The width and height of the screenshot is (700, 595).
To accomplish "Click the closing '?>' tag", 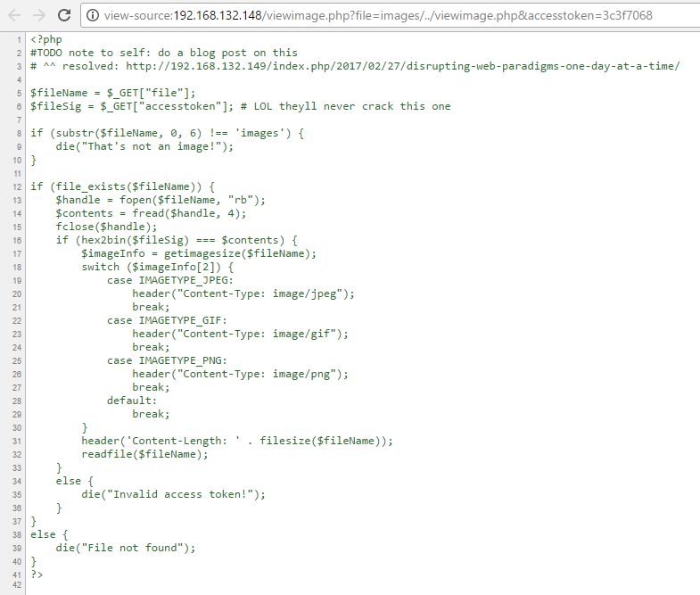I will tap(37, 574).
